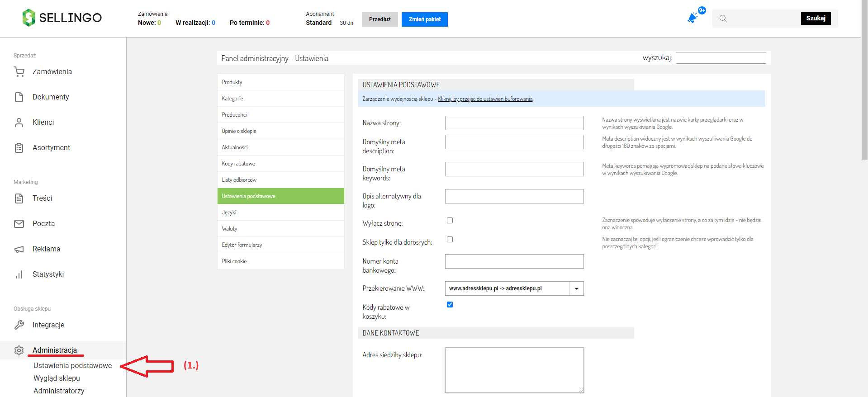This screenshot has width=868, height=397.
Task: Click the search magnifier icon
Action: tap(723, 19)
